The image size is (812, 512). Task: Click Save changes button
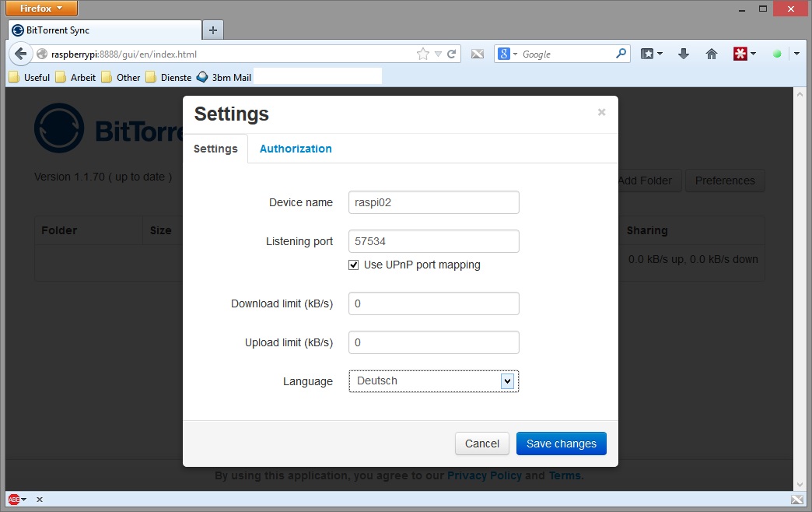tap(562, 444)
